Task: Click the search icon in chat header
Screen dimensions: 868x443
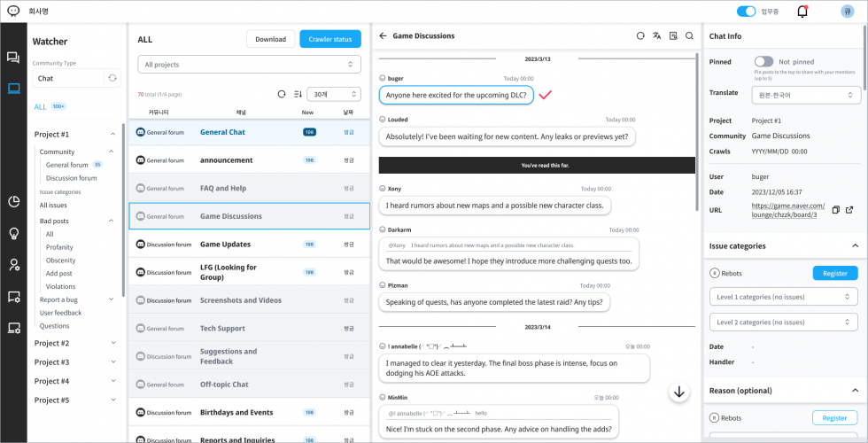Action: [x=689, y=36]
